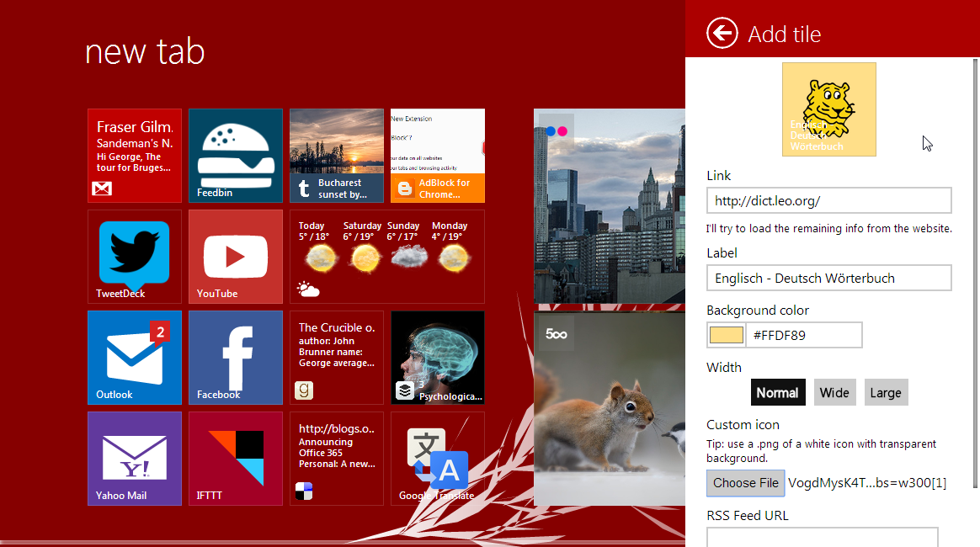Open the weather forecast tile
Viewport: 980px width, 547px height.
(387, 256)
